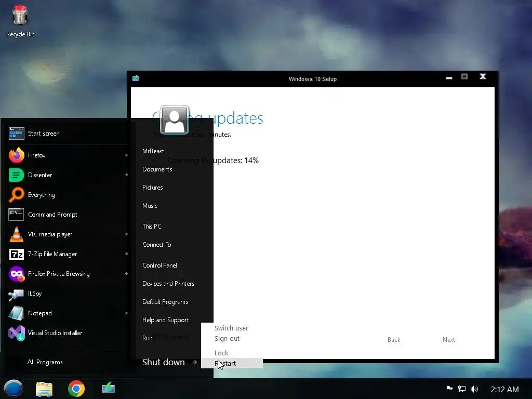The height and width of the screenshot is (399, 532).
Task: Choose Switch user in the power menu
Action: 231,328
